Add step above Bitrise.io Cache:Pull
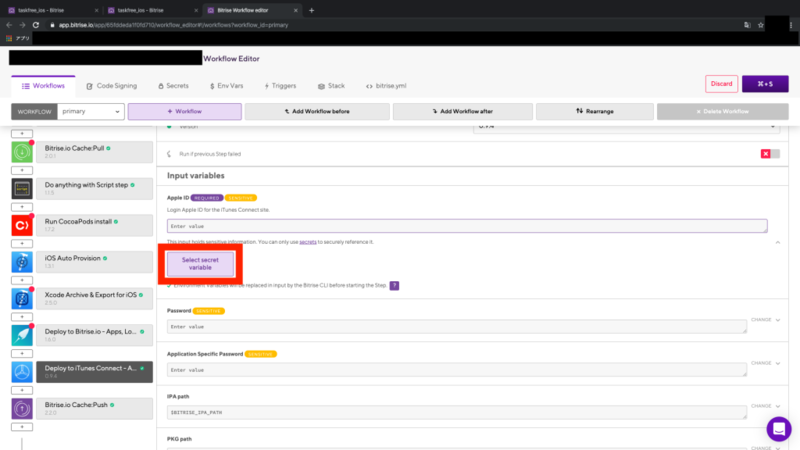The image size is (800, 450). click(22, 133)
